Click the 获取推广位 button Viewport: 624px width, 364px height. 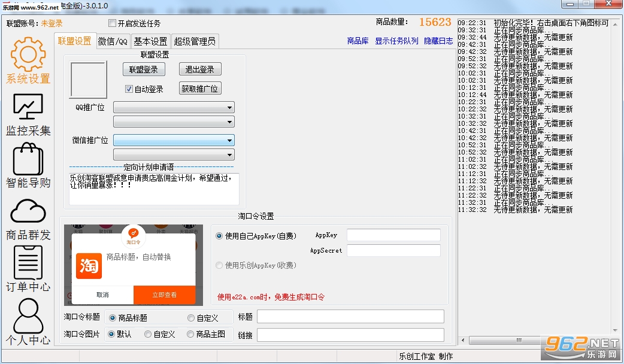200,89
